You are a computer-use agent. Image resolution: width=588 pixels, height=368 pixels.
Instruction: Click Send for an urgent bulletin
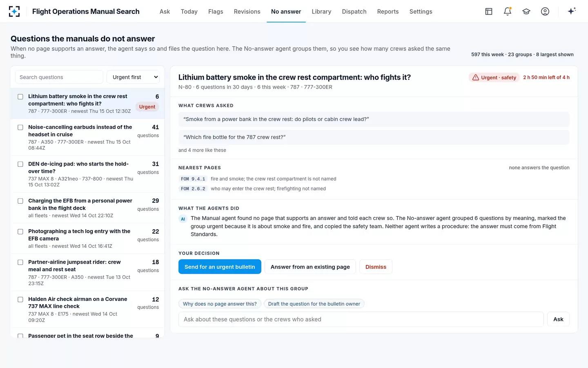coord(220,267)
